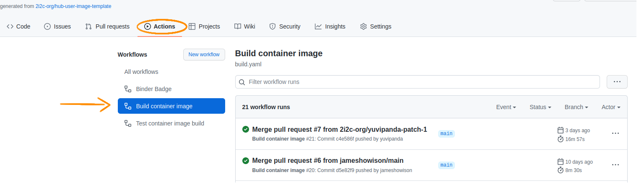The image size is (644, 188).
Task: Focus the Filter workflow runs field
Action: [419, 82]
